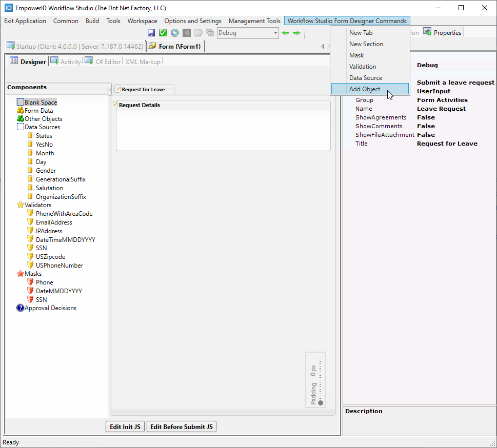This screenshot has height=448, width=497.
Task: Switch to the XML Markup view
Action: (143, 62)
